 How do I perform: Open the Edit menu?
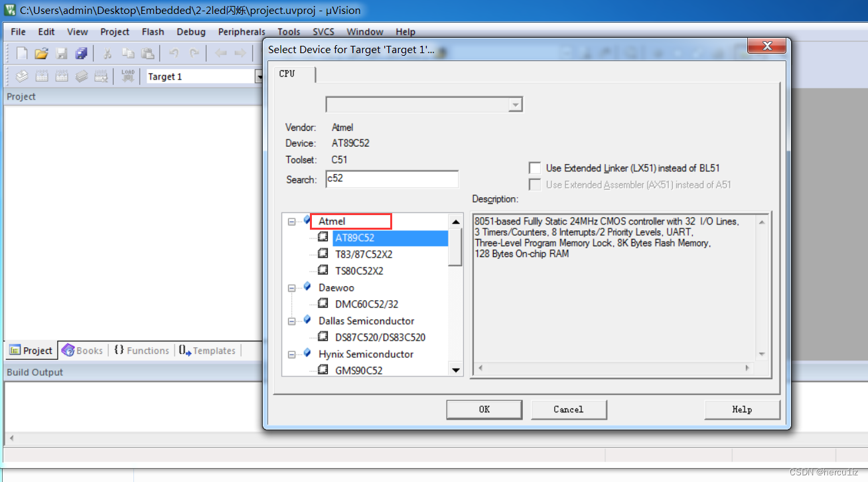click(46, 31)
